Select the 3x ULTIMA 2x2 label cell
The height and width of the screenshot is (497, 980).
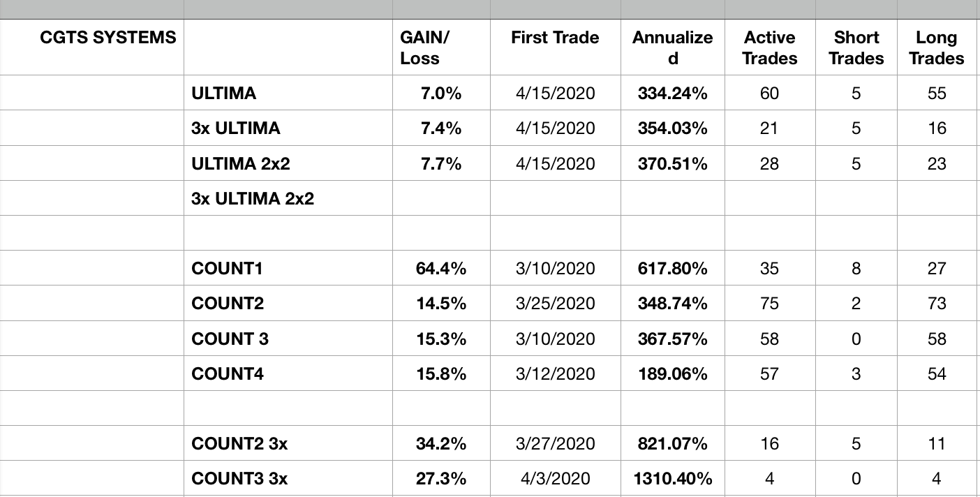click(253, 199)
